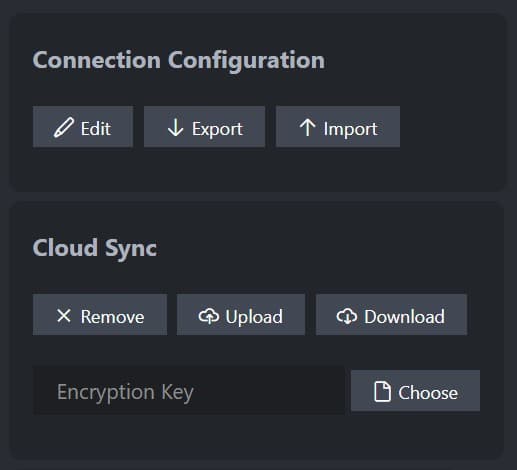Click the Encryption Key placeholder text
The height and width of the screenshot is (470, 517).
click(x=125, y=392)
